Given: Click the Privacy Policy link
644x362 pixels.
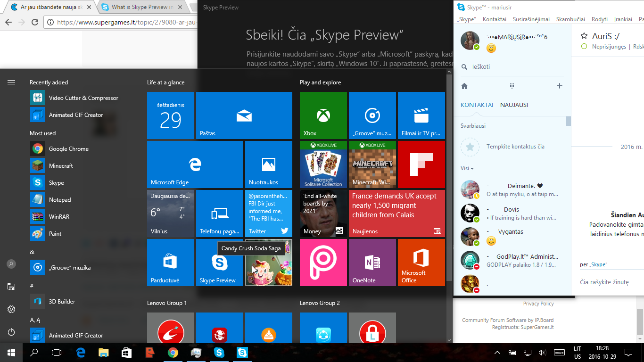Looking at the screenshot, I should pyautogui.click(x=538, y=304).
